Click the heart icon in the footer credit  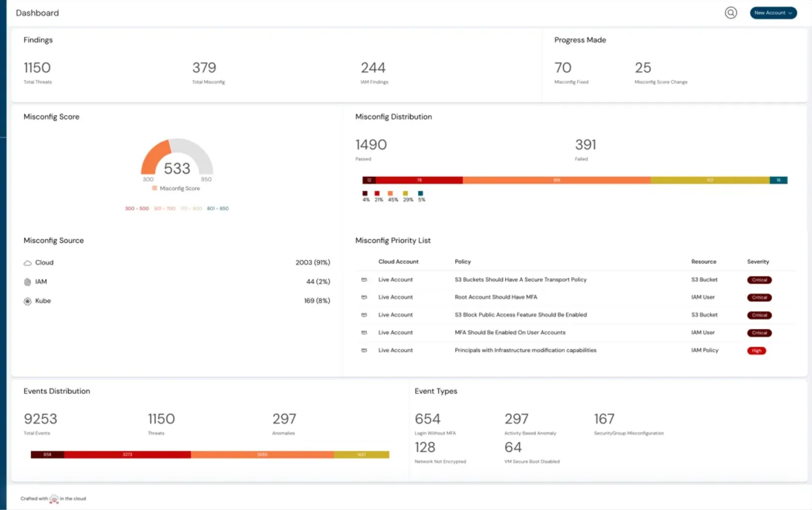(x=54, y=499)
